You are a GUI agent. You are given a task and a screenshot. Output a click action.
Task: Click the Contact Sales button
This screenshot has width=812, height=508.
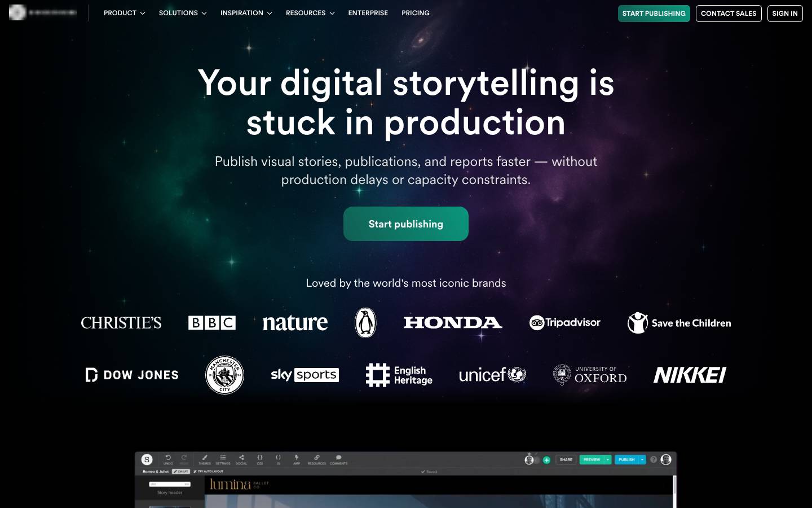click(729, 14)
